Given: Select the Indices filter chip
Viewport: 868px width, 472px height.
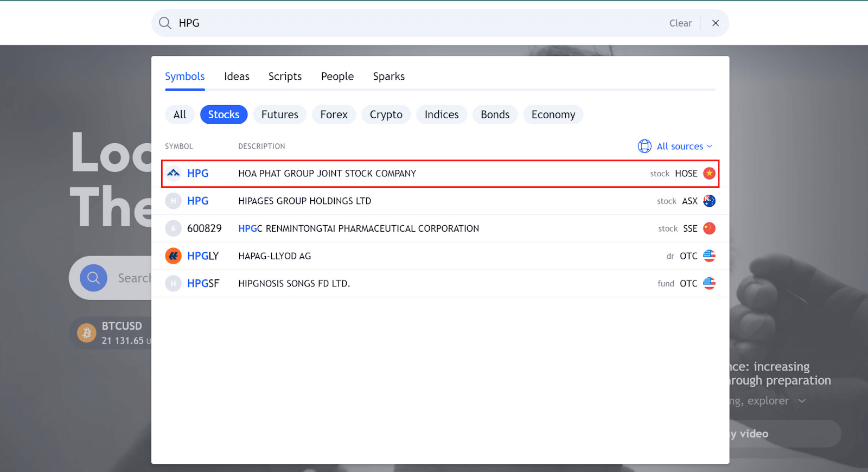Looking at the screenshot, I should (442, 114).
